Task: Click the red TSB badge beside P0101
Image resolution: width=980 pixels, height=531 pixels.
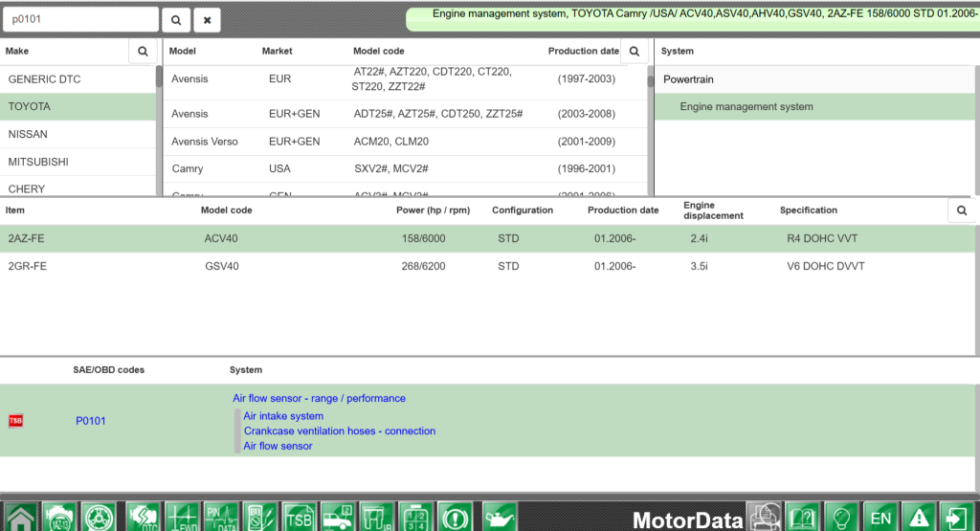Action: [15, 421]
